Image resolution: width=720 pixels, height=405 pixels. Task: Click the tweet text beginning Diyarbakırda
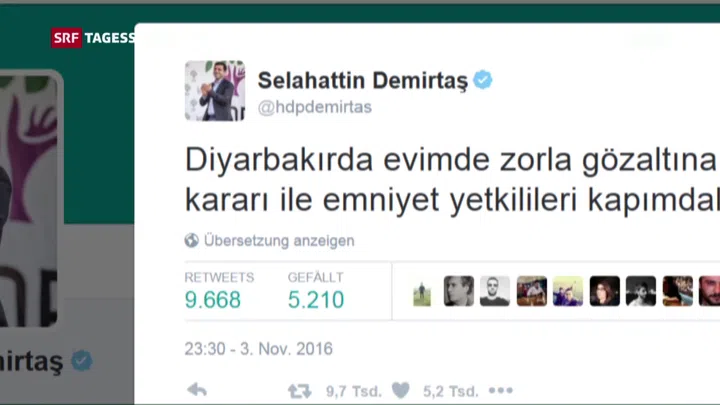click(x=452, y=180)
